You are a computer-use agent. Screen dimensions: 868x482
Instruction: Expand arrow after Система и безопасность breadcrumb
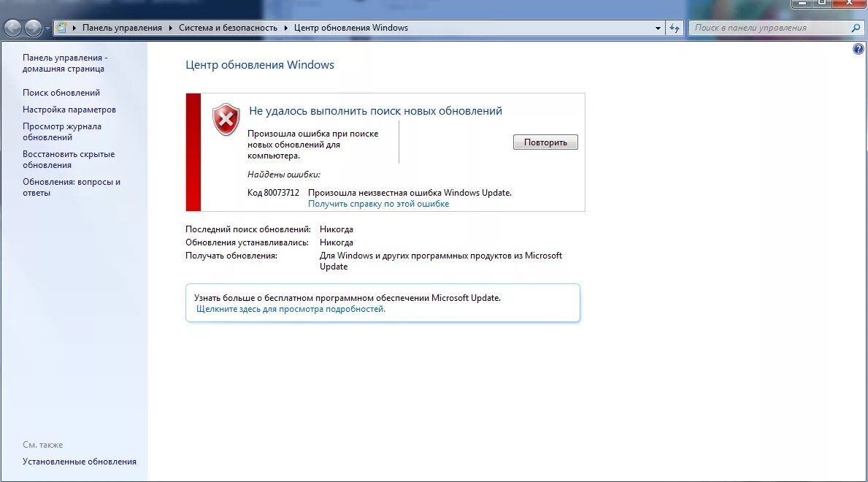point(285,28)
